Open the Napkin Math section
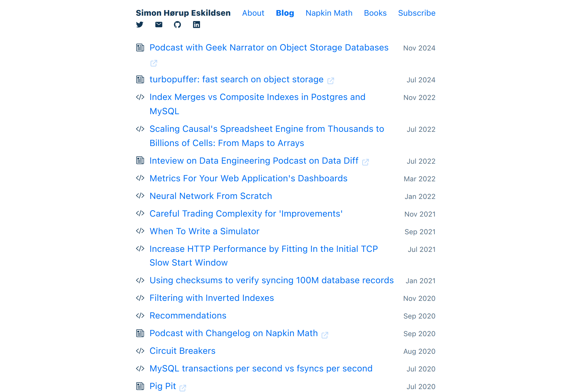Viewport: 588px width, 392px height. pos(329,13)
